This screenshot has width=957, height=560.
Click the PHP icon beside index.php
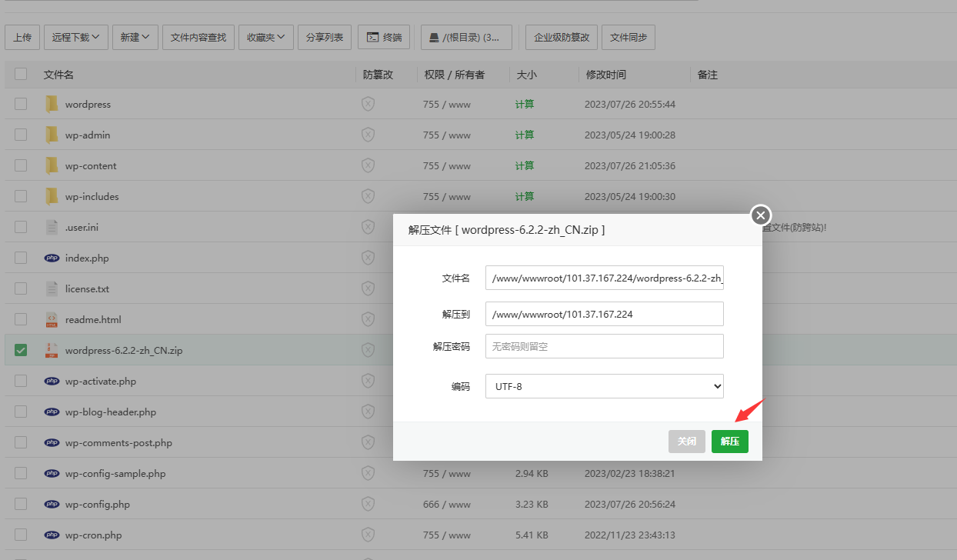point(52,258)
